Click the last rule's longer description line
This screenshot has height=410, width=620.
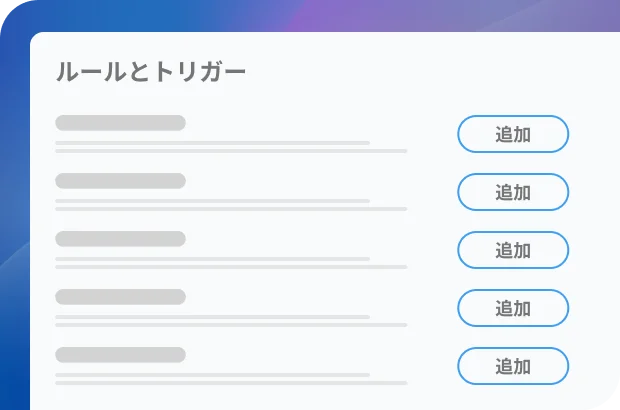[231, 383]
